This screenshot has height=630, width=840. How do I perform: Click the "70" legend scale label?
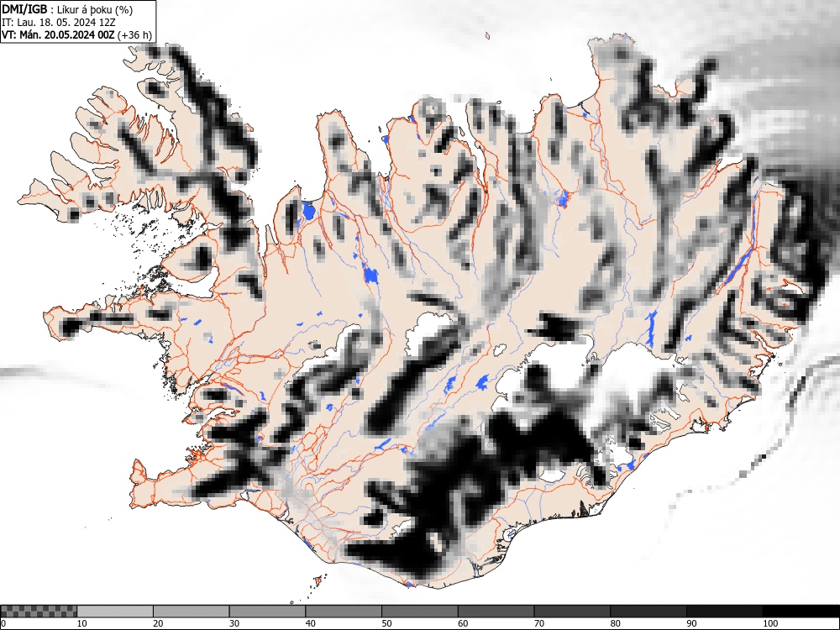(538, 623)
